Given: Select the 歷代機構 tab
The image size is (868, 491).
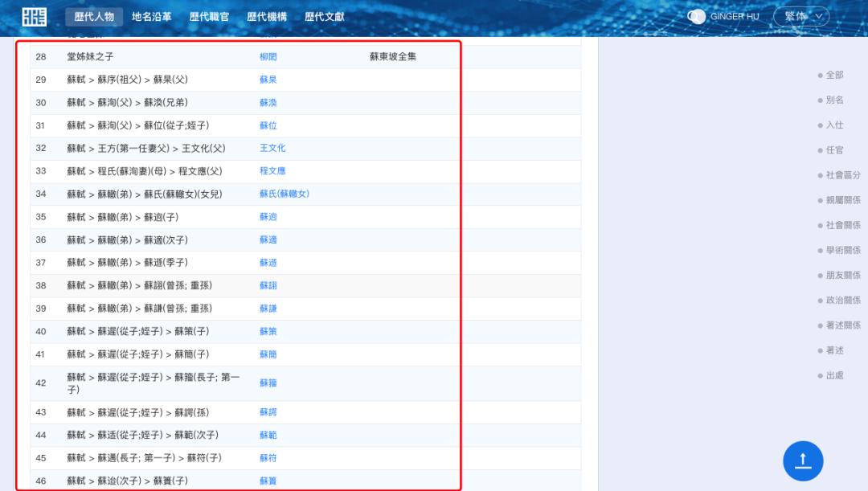Looking at the screenshot, I should (x=267, y=17).
